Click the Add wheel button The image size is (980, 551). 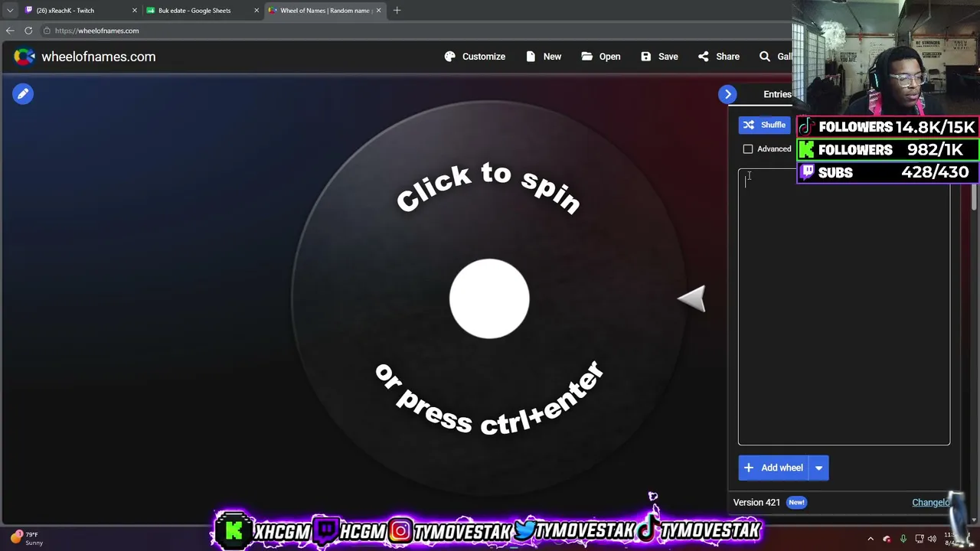click(x=773, y=468)
